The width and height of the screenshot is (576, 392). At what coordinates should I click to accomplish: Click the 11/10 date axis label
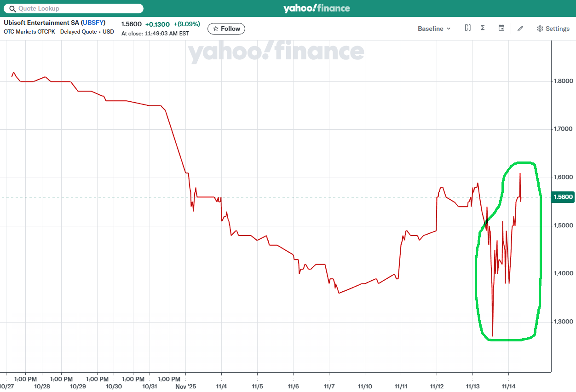coord(364,386)
